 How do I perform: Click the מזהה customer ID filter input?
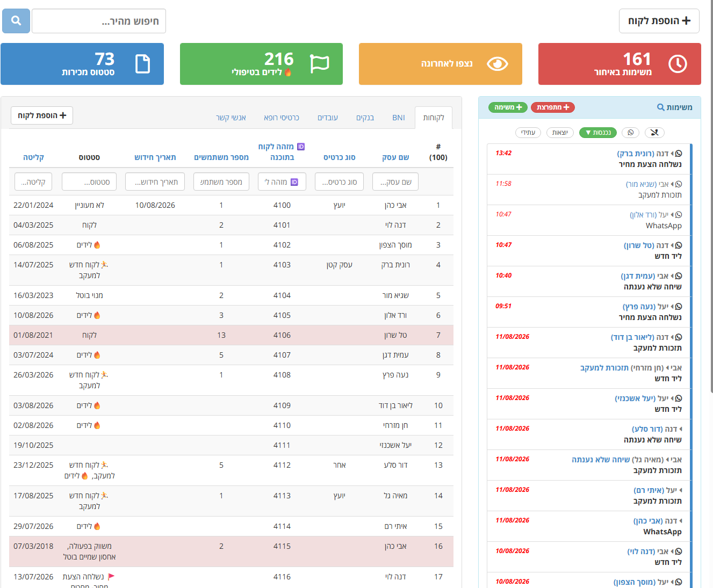click(x=282, y=182)
